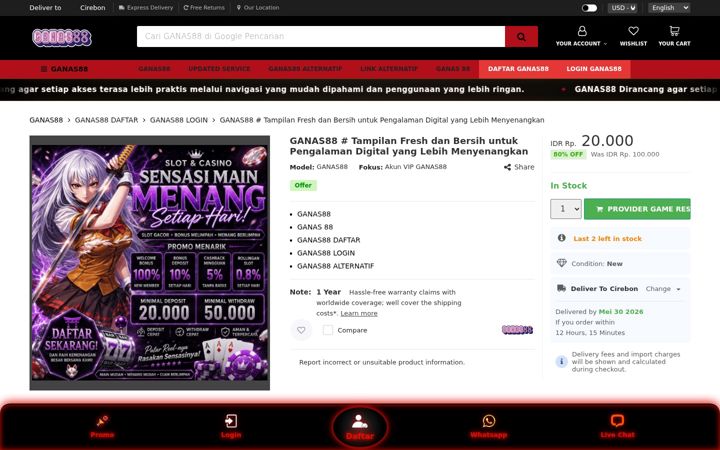This screenshot has height=450, width=720.
Task: Click Report incorrect product information link
Action: click(382, 362)
